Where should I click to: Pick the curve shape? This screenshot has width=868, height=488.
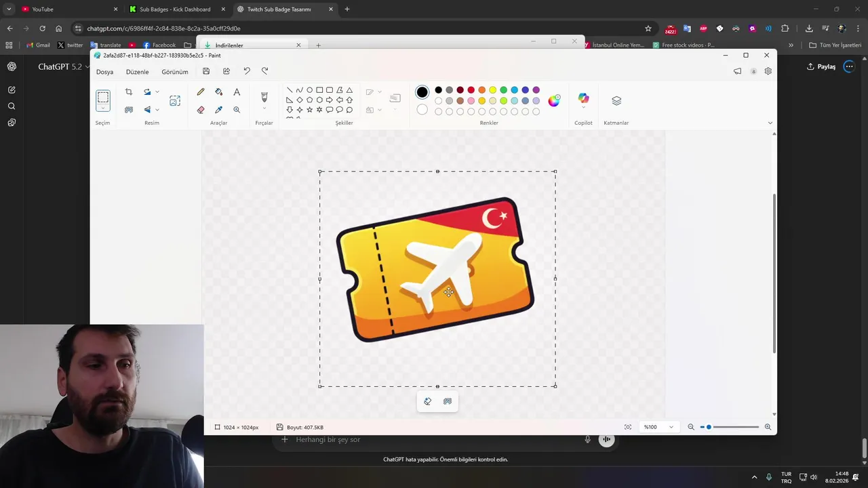tap(299, 90)
